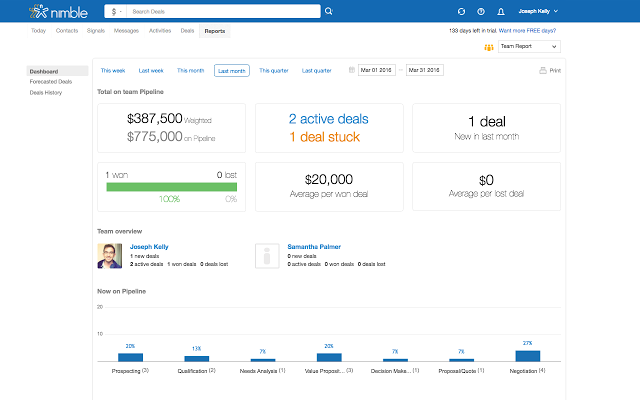Select the This quarter filter

coord(273,71)
